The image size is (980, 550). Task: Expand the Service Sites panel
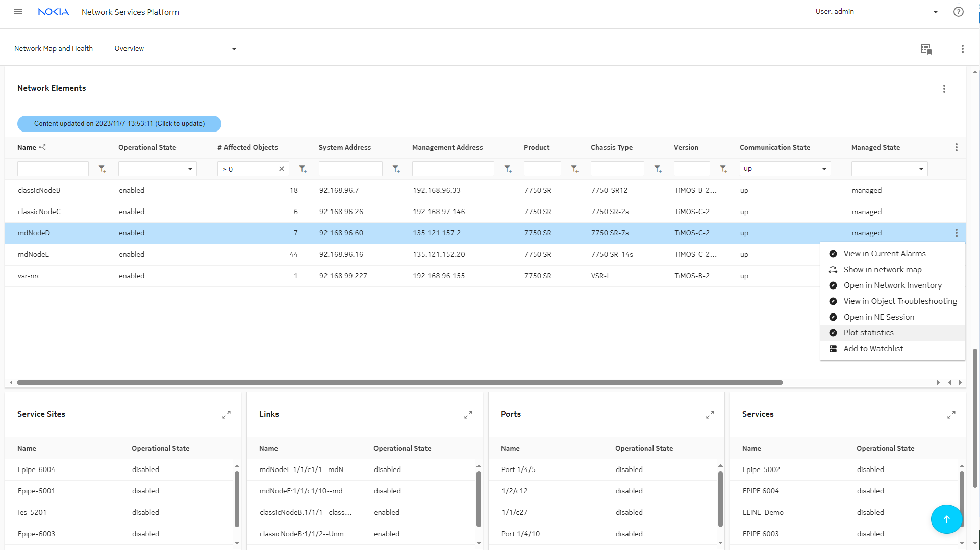click(227, 415)
